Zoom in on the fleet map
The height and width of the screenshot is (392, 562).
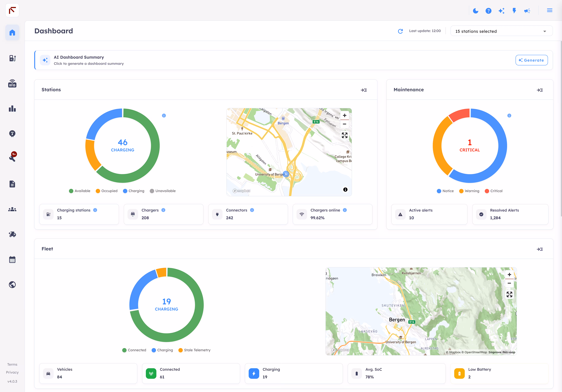(x=509, y=275)
